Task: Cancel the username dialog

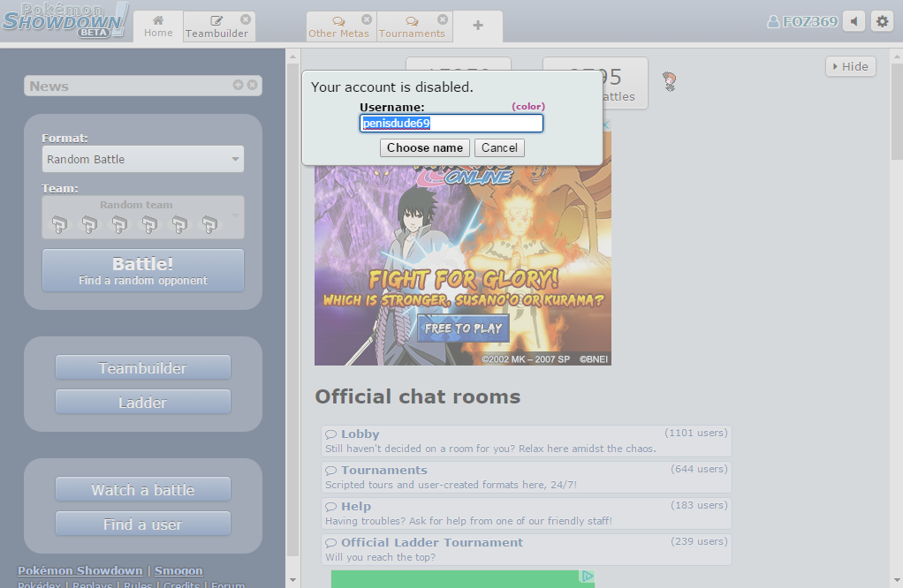Action: [499, 147]
